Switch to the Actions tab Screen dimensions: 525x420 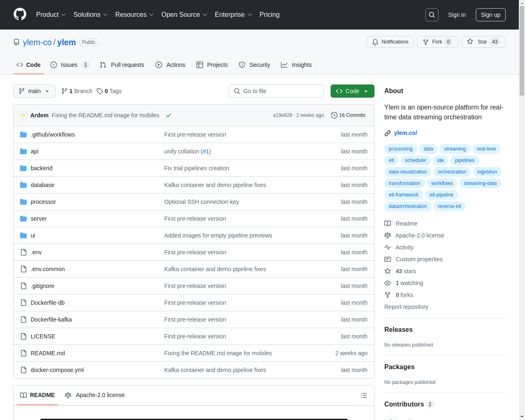point(170,65)
